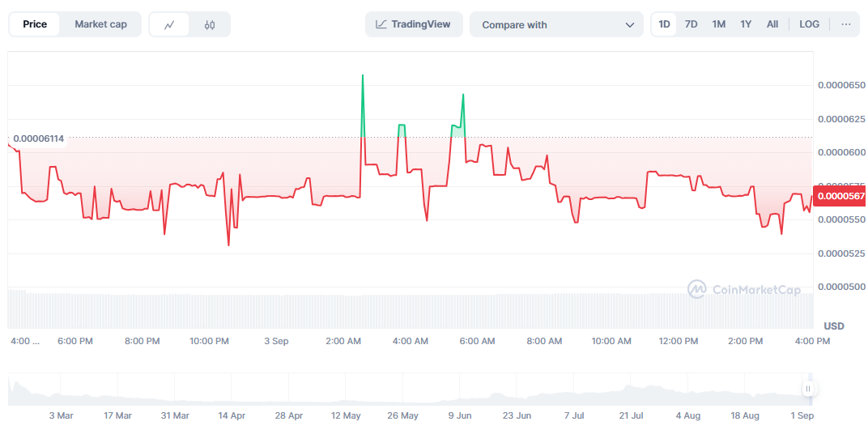Toggle the LOG scale option
The width and height of the screenshot is (868, 430).
point(809,24)
